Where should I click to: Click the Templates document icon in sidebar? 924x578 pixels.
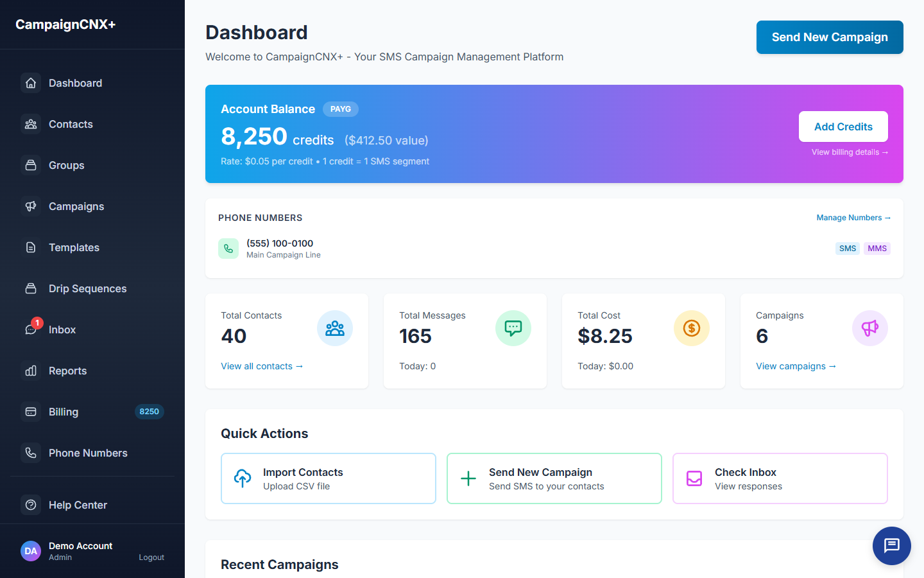(31, 247)
